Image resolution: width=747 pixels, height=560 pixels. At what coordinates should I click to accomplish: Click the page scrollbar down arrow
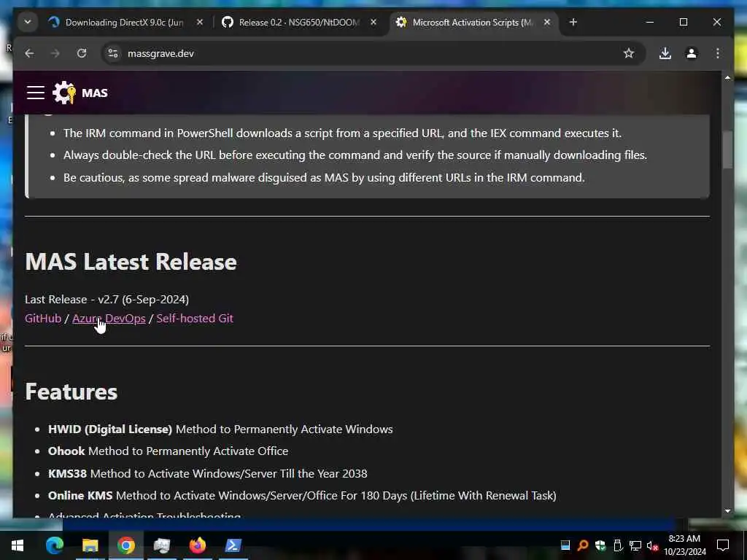click(727, 510)
